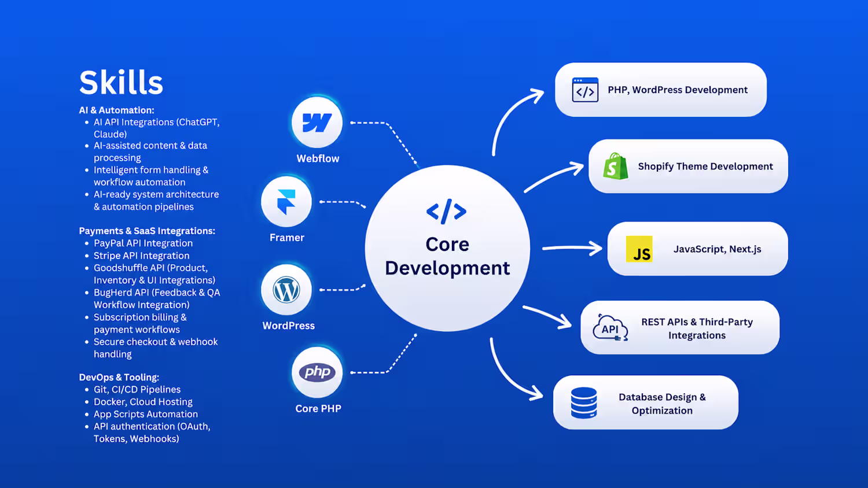Click the AI & Automation: heading
Image resolution: width=868 pixels, height=488 pixels.
coord(116,110)
